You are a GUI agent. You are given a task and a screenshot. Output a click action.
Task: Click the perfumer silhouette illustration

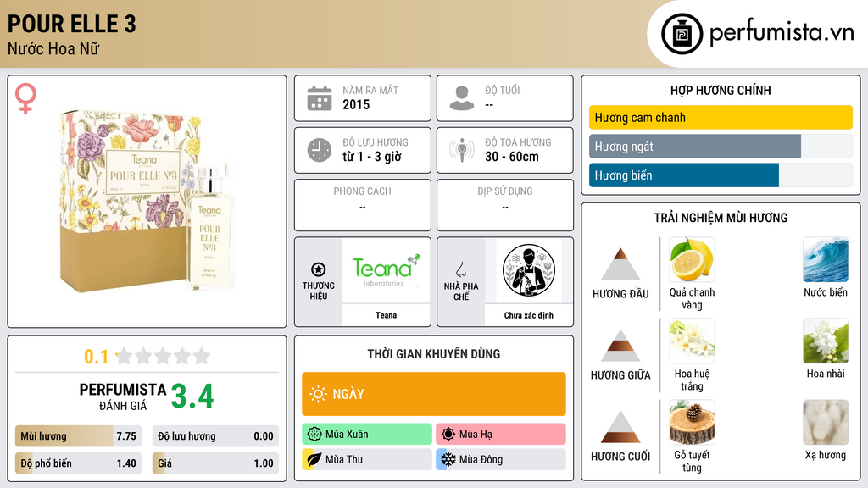(x=529, y=270)
